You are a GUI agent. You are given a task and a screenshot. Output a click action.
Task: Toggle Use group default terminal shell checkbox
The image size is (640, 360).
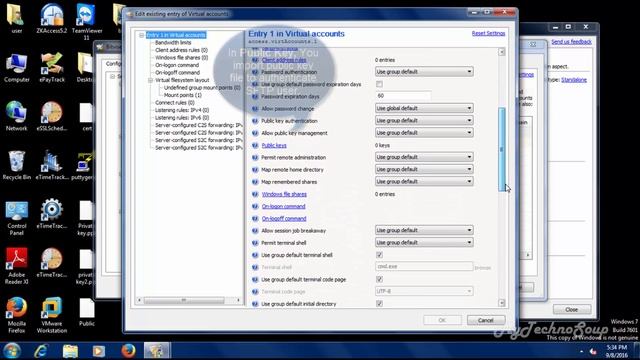pyautogui.click(x=379, y=255)
